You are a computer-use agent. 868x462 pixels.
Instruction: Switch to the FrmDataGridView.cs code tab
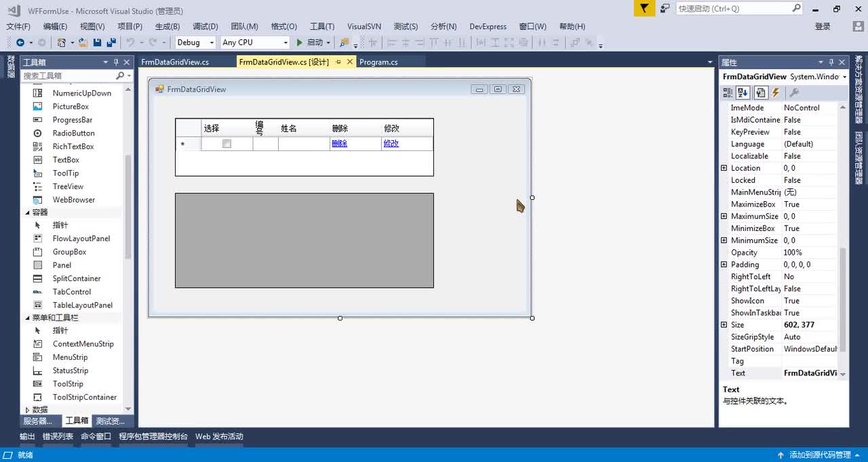pyautogui.click(x=175, y=62)
